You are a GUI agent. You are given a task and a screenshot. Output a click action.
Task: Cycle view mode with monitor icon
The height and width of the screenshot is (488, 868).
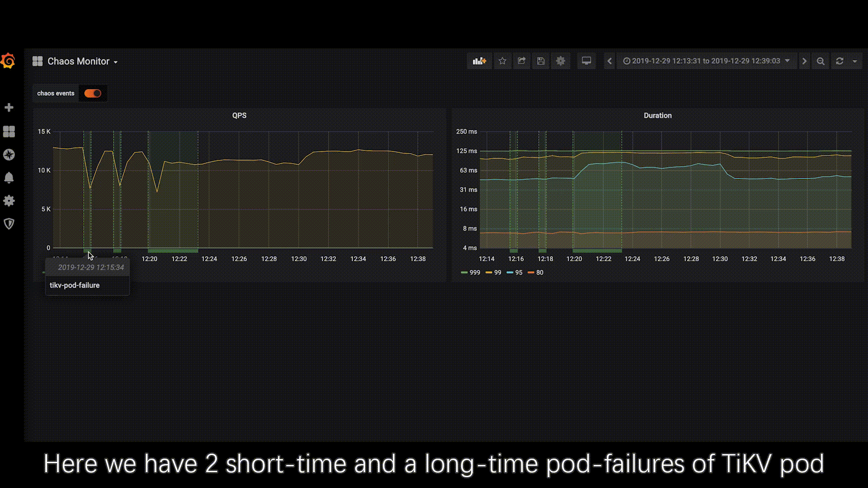click(586, 61)
